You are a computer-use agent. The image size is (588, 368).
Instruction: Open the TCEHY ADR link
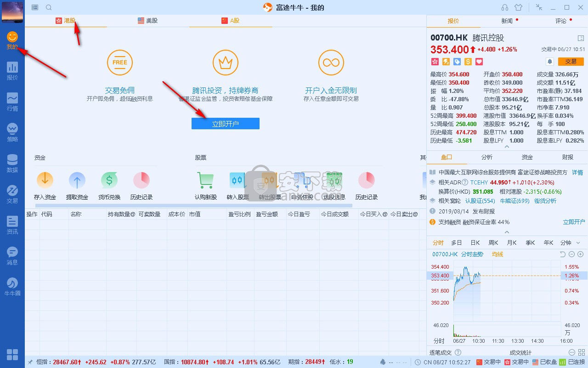479,182
